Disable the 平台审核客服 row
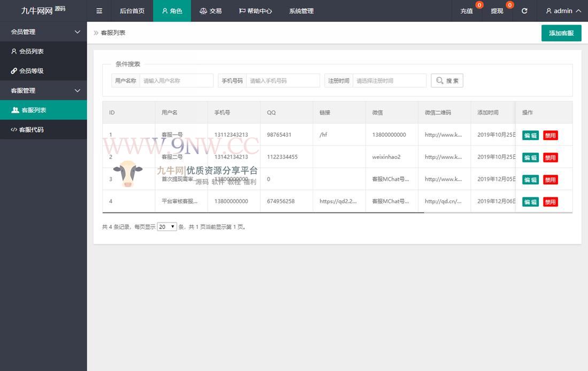The height and width of the screenshot is (371, 588). tap(551, 202)
